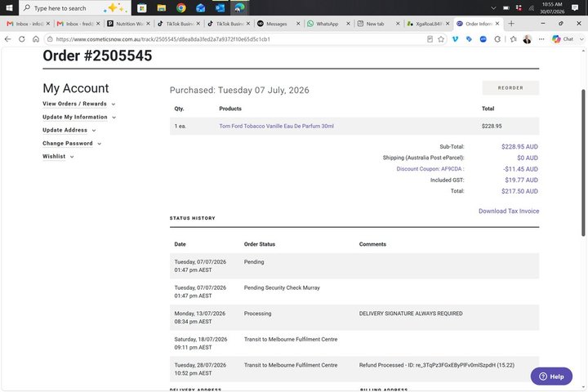This screenshot has width=588, height=392.
Task: Open the favorites list panel
Action: tap(514, 39)
